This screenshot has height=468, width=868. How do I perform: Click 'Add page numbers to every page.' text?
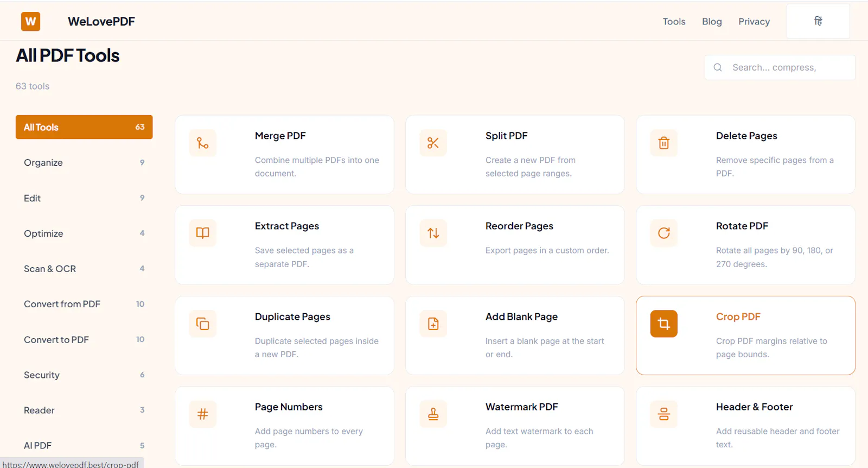tap(309, 438)
